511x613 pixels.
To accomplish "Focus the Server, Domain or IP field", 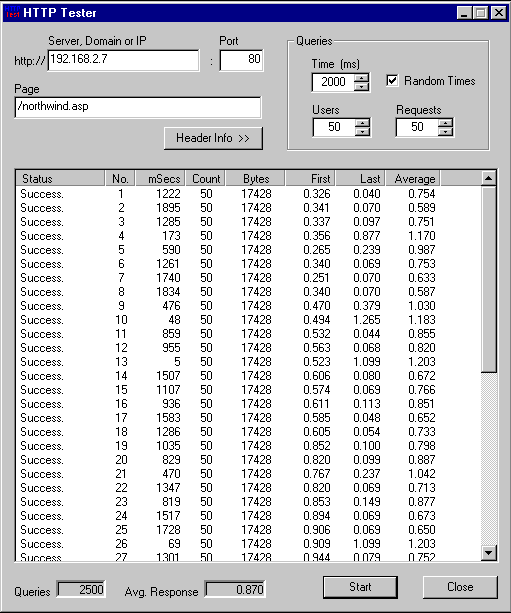I will 124,60.
